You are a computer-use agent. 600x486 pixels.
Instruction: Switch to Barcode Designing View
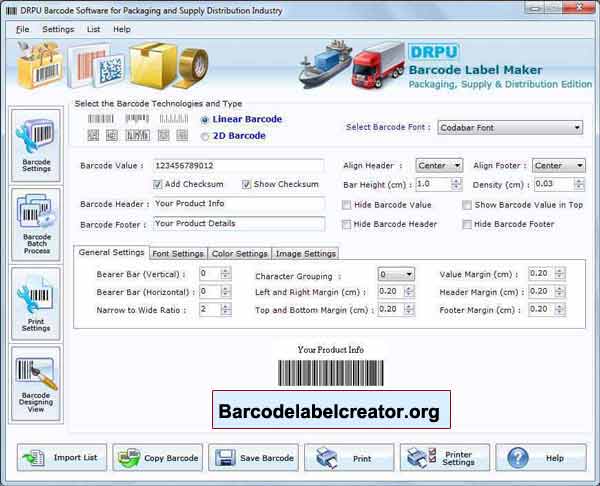click(36, 384)
